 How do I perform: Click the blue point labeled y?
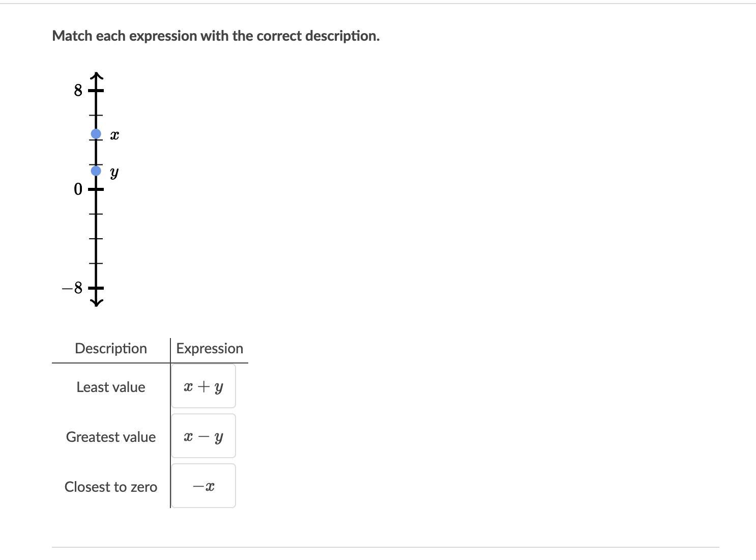(x=96, y=171)
